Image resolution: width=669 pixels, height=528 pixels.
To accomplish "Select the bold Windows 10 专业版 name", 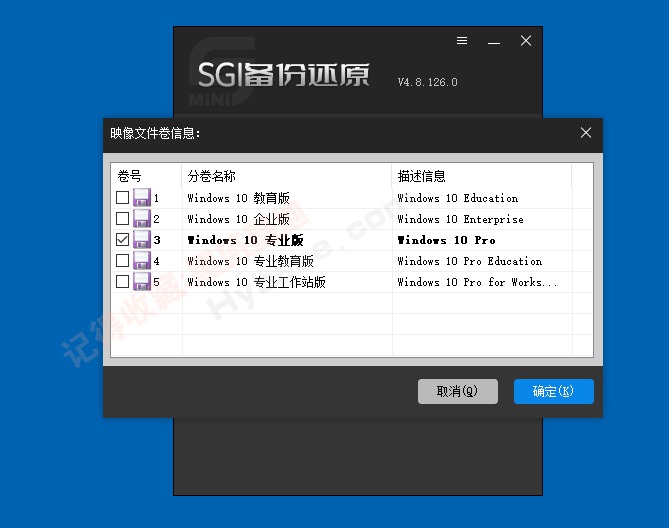I will (x=245, y=240).
